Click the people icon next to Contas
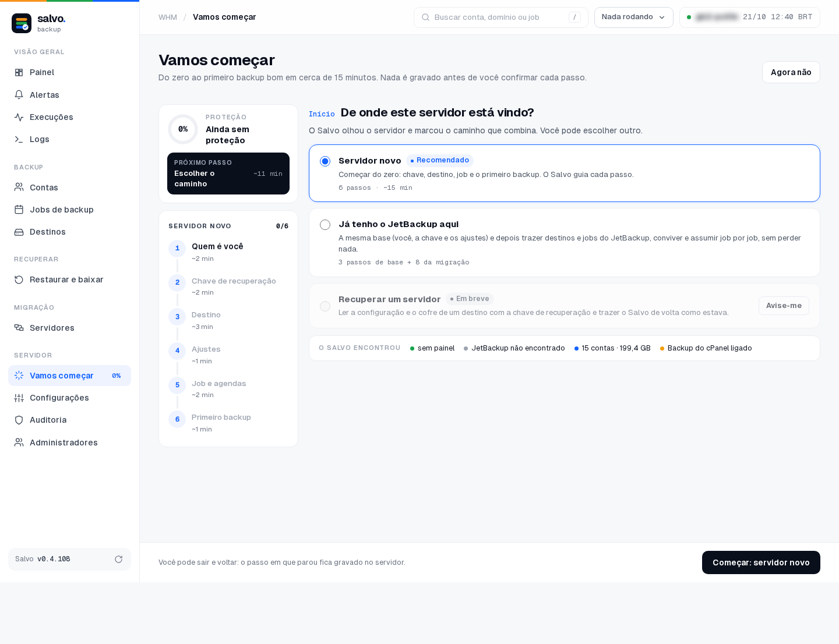Screen dimensions: 839x644 [x=19, y=187]
